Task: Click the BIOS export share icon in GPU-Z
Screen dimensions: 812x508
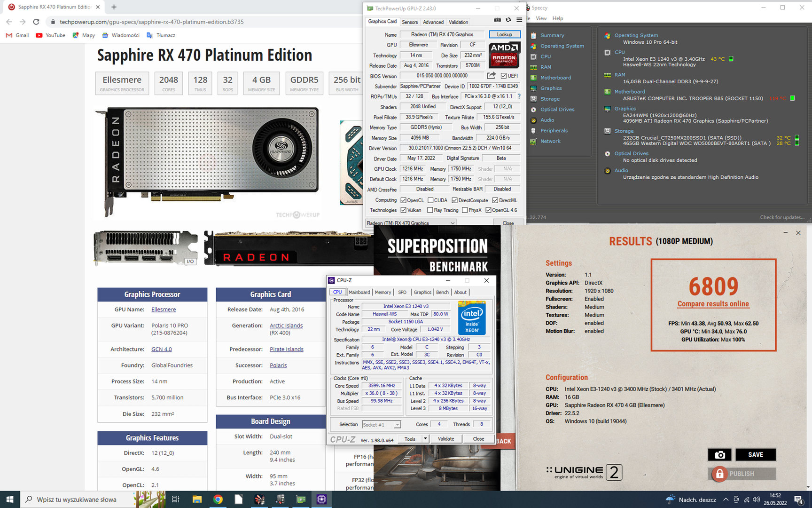Action: [x=491, y=75]
